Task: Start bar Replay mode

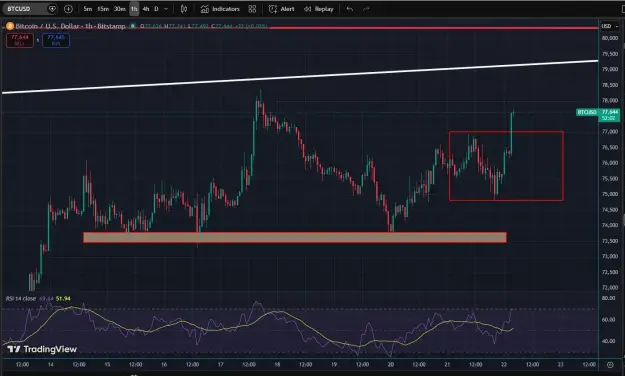Action: tap(318, 9)
